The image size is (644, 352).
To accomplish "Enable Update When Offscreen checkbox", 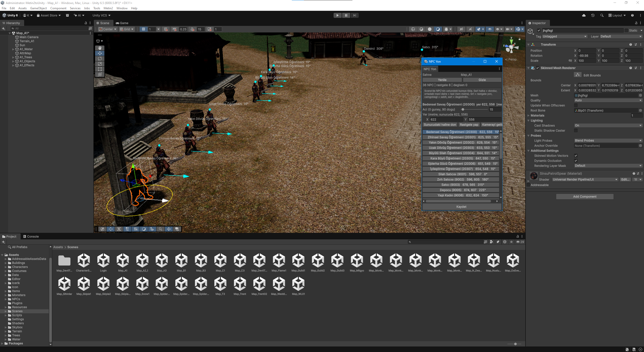I will [576, 105].
